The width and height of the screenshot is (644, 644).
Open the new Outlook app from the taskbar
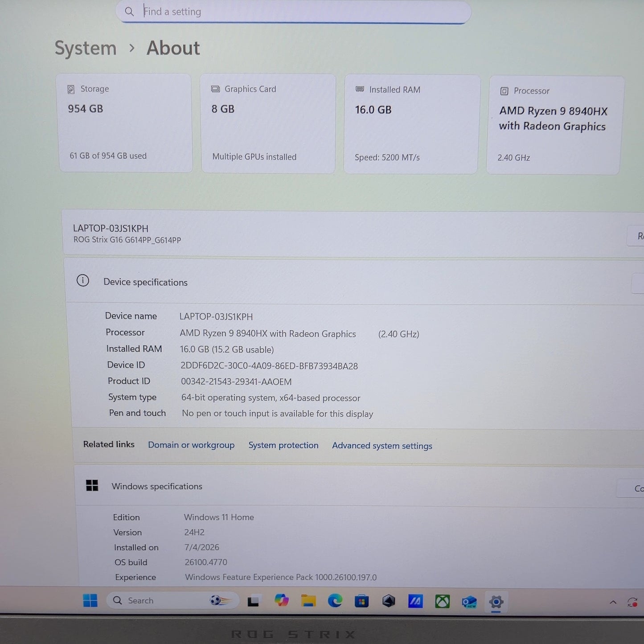coord(469,603)
